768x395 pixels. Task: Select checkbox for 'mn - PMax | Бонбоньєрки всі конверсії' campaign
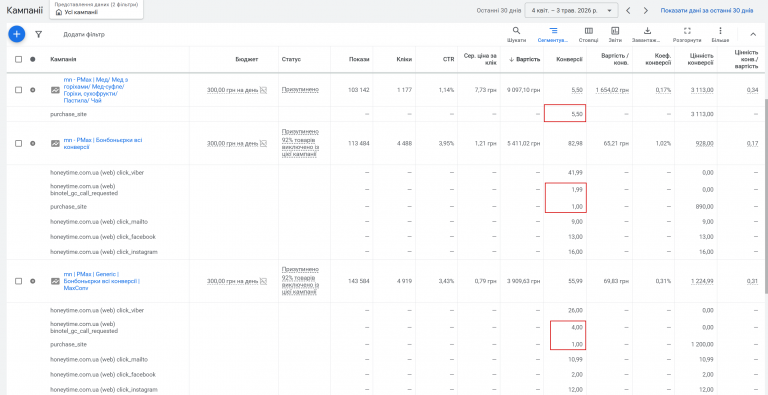pyautogui.click(x=19, y=144)
